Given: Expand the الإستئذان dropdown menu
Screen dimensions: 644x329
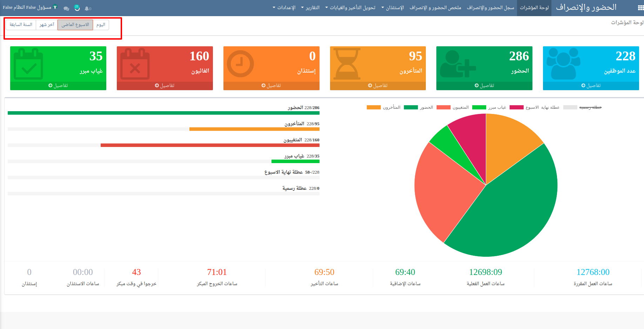Looking at the screenshot, I should pos(393,8).
